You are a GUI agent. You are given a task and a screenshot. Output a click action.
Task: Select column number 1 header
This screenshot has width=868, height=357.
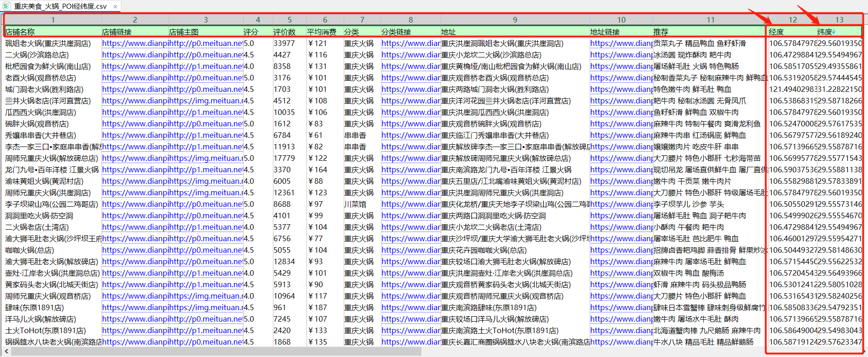[53, 20]
